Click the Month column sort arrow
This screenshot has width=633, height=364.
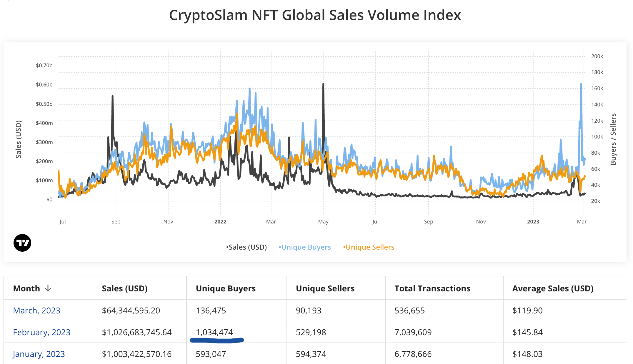pos(48,288)
